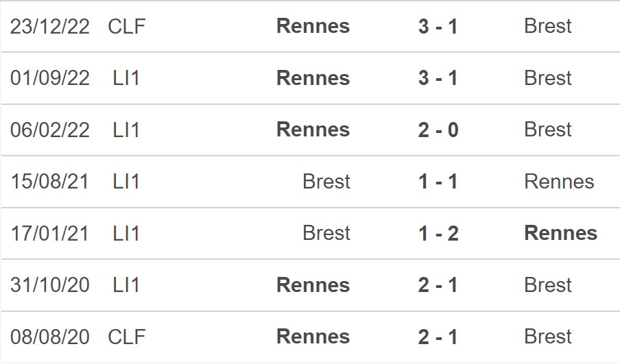
Task: Select the CLF label in 08/08/20 row
Action: (x=126, y=337)
